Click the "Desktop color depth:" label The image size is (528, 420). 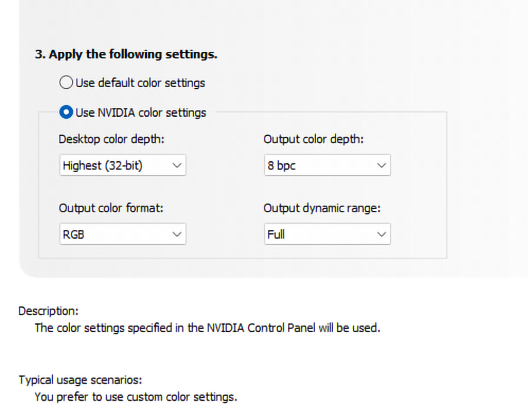click(x=111, y=139)
